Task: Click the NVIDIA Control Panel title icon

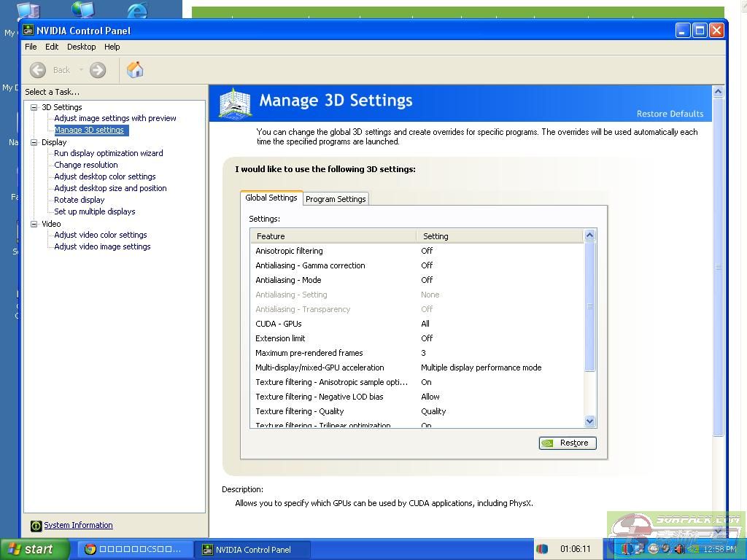Action: tap(28, 31)
